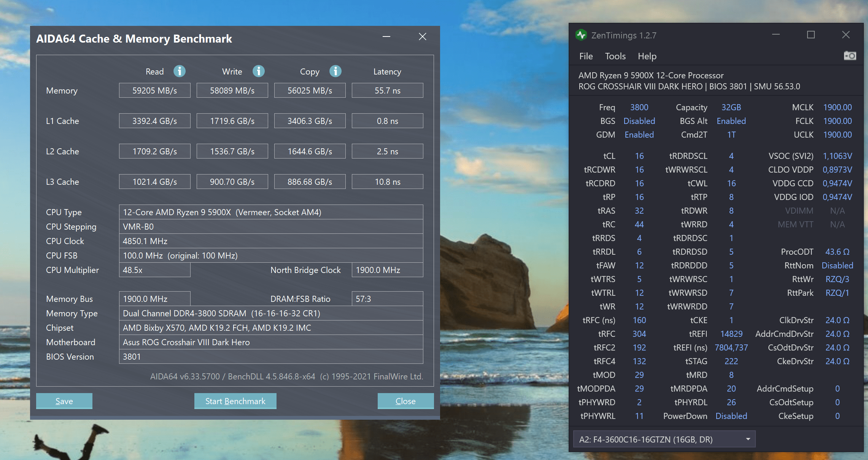Image resolution: width=868 pixels, height=460 pixels.
Task: Click the CPU Type field 12-Core AMD Ryzen
Action: 271,212
